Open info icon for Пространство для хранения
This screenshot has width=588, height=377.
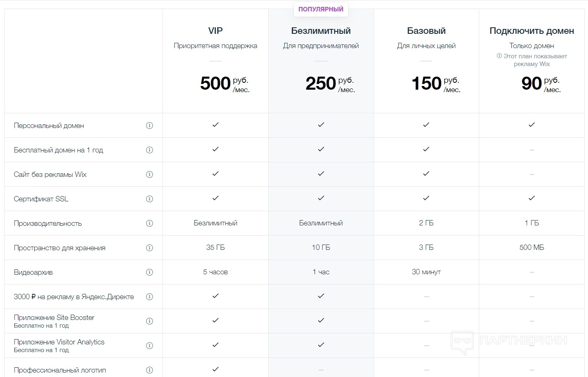[150, 248]
